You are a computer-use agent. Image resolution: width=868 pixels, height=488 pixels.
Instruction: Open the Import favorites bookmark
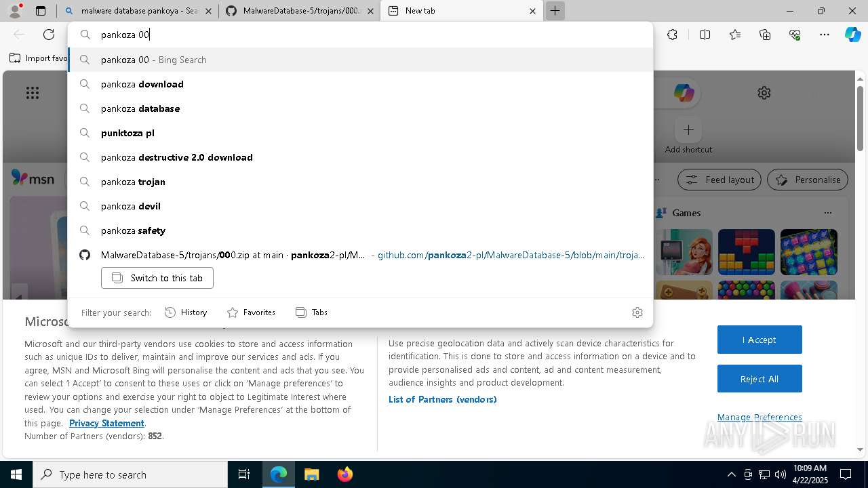click(x=38, y=58)
